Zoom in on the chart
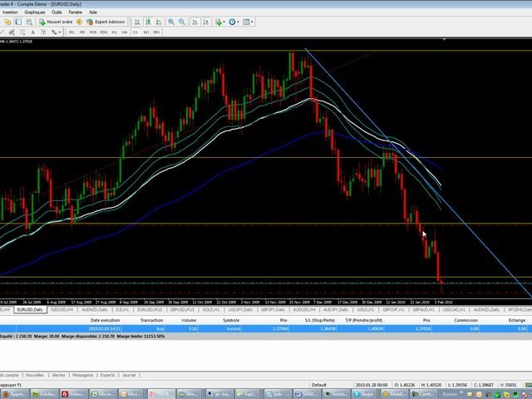The width and height of the screenshot is (532, 399). 171,22
